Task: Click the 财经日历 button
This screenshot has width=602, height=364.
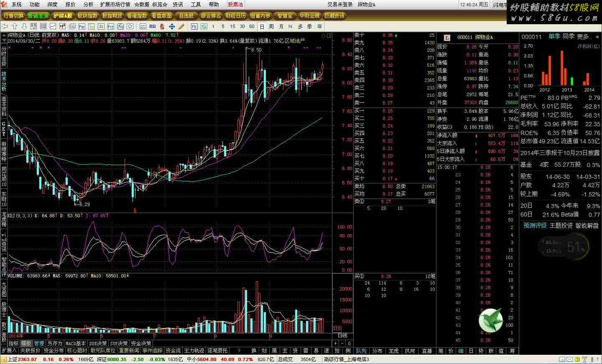Action: point(236,15)
